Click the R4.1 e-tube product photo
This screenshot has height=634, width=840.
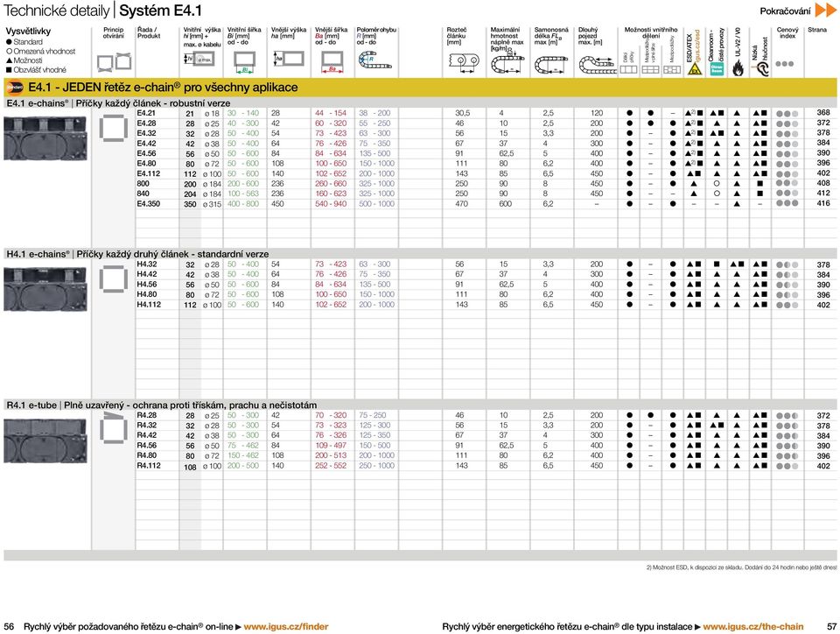pyautogui.click(x=45, y=441)
